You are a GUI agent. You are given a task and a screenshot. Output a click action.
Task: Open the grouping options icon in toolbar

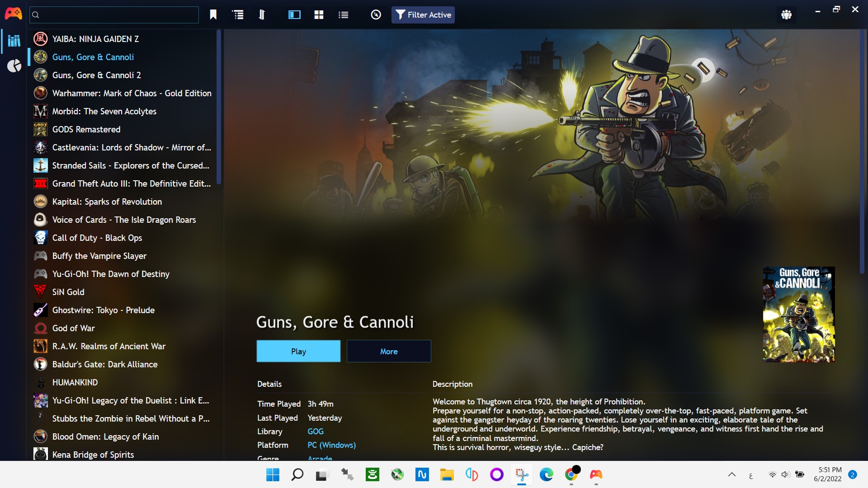coord(238,15)
